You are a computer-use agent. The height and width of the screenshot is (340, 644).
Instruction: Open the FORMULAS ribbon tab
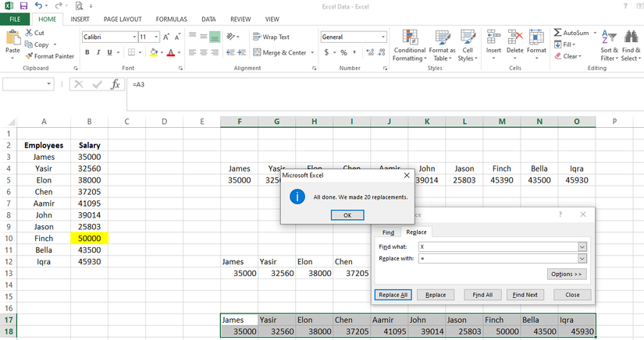(x=171, y=18)
